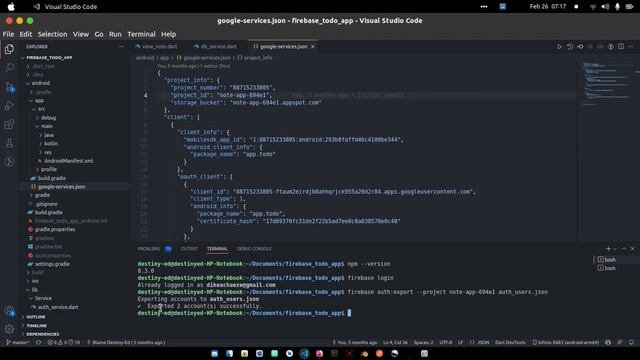The height and width of the screenshot is (360, 640).
Task: Expand the kotlin folder
Action: (x=51, y=143)
